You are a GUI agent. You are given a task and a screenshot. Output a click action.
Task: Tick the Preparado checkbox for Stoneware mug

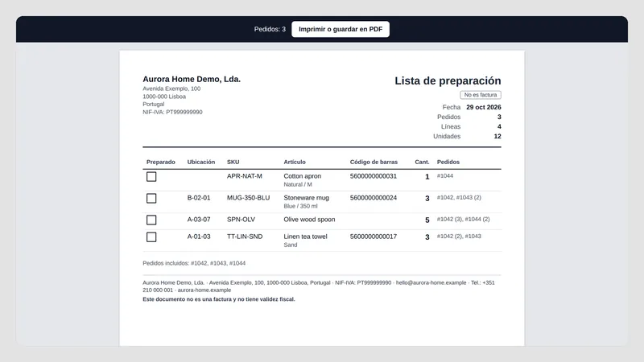(x=151, y=198)
